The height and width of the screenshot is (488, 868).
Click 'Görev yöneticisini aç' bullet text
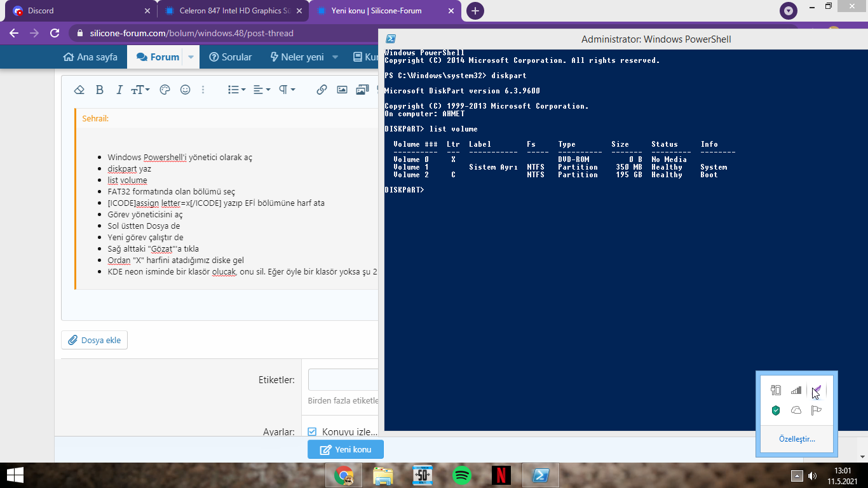pyautogui.click(x=145, y=215)
